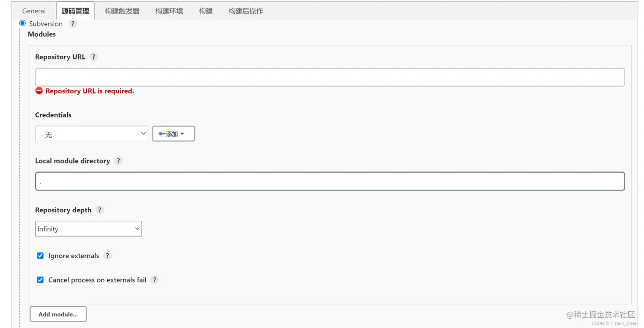Click the Add module... button
Viewport: 644px width, 328px height.
[x=58, y=314]
